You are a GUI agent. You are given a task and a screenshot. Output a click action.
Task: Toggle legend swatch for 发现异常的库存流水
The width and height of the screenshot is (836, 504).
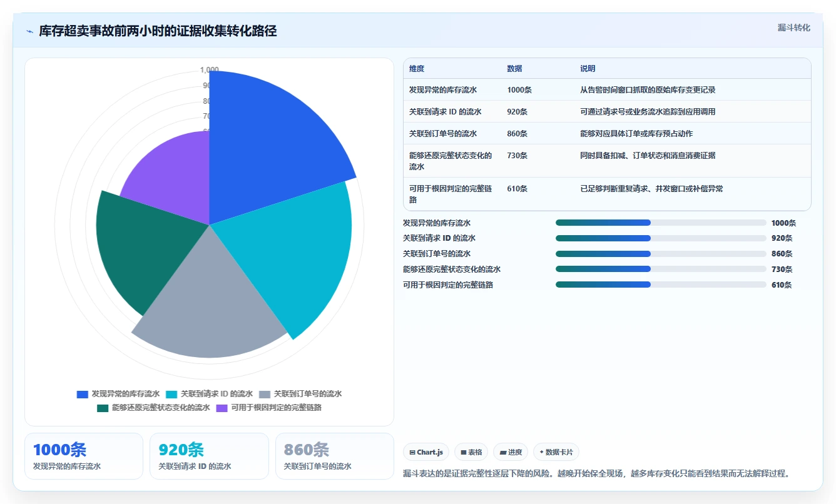click(82, 395)
